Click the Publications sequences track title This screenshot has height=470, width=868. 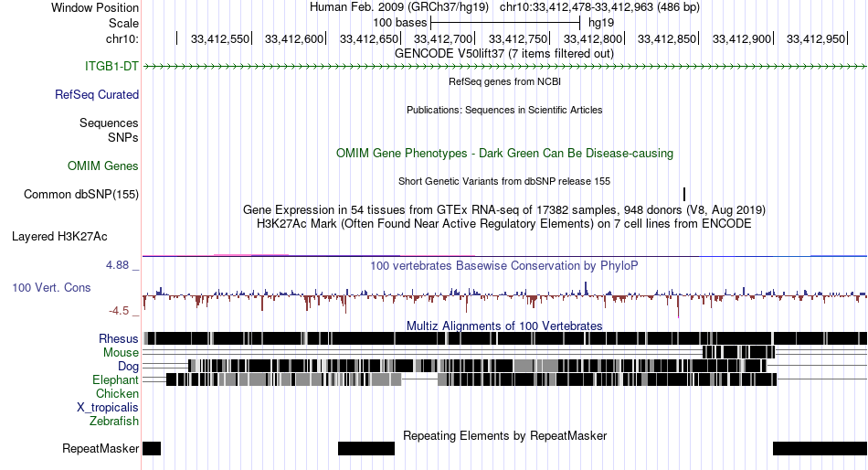point(504,110)
